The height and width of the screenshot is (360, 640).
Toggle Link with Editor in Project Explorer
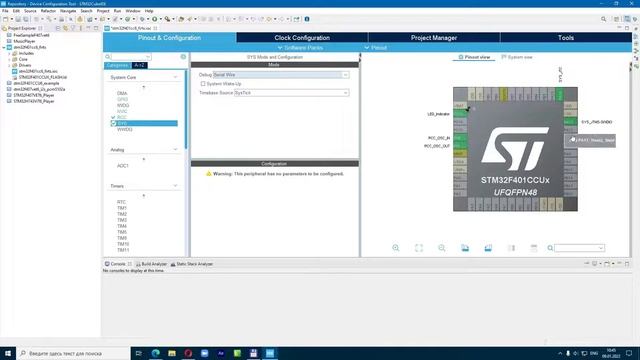65,28
